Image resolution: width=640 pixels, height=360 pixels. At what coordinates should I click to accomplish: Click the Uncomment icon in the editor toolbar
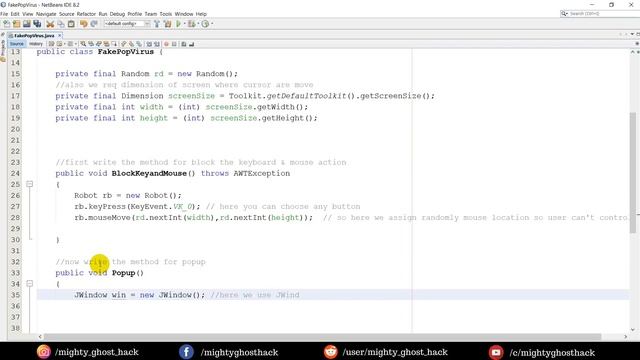pos(191,44)
